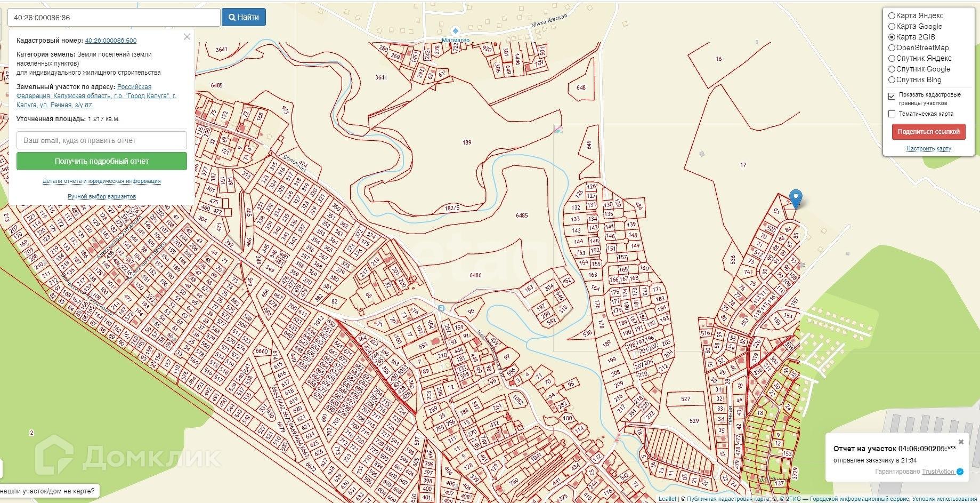Click parcel label 182/5 on the map
Image resolution: width=980 pixels, height=503 pixels.
tap(452, 208)
